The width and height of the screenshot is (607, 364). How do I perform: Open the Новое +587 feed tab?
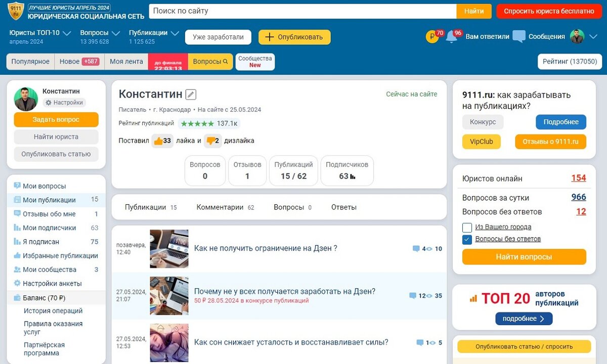79,62
